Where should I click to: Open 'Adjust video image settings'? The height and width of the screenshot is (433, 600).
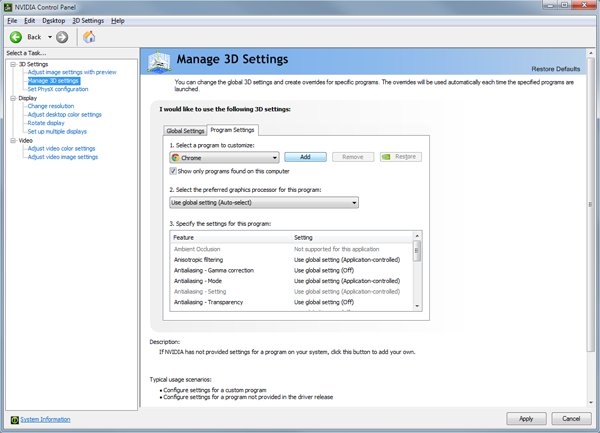(x=63, y=157)
